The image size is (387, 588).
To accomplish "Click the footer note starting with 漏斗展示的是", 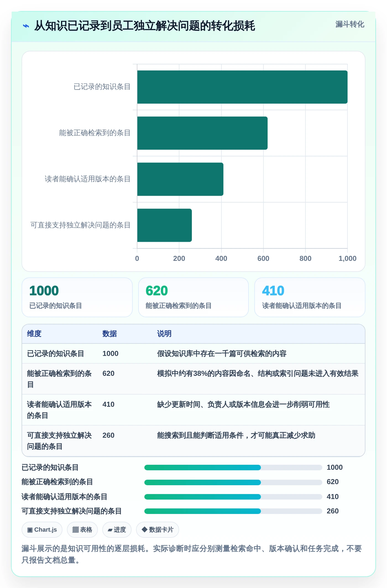I will pos(192,554).
